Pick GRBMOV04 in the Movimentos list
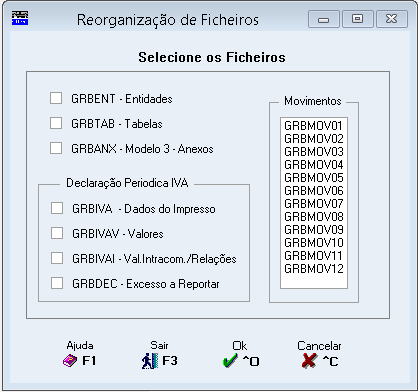Viewport: 418px width, 392px height. coord(314,165)
